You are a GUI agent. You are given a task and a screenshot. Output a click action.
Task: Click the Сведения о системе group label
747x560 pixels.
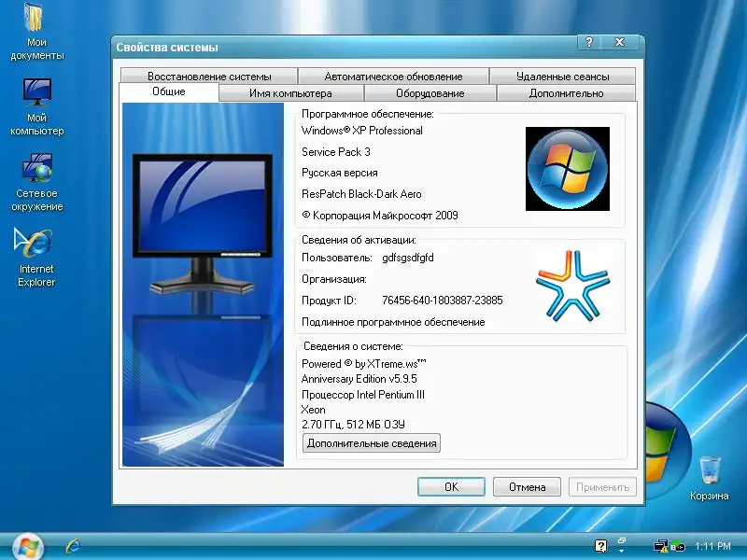tap(353, 346)
